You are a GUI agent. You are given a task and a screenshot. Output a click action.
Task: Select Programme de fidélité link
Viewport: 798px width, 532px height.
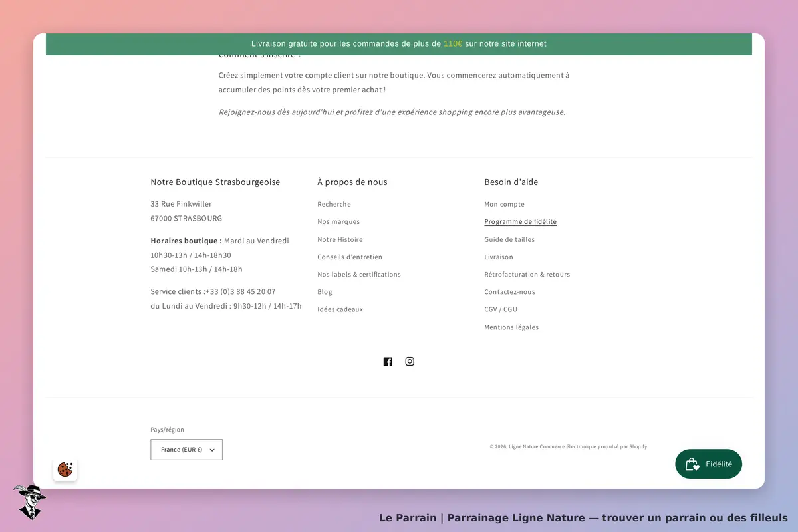pyautogui.click(x=520, y=222)
